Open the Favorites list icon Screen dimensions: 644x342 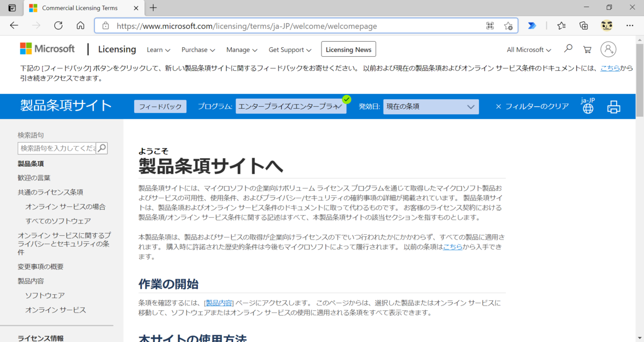(x=561, y=25)
